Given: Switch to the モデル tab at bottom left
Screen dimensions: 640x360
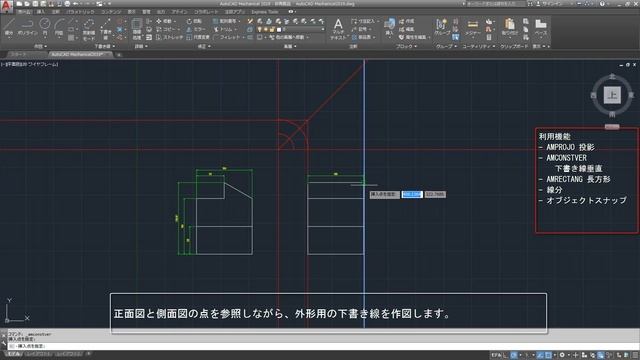Looking at the screenshot, I should (x=14, y=354).
